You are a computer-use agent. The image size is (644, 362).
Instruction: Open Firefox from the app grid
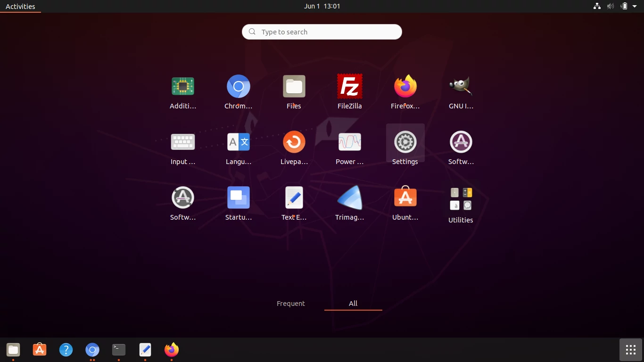coord(405,92)
